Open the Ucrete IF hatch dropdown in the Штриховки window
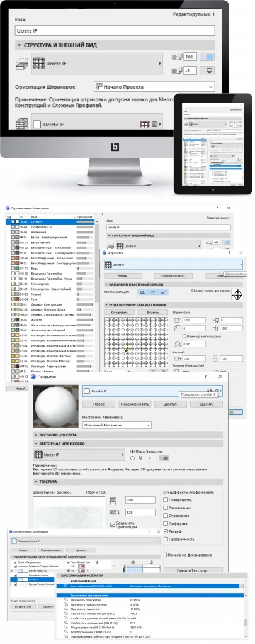This screenshot has height=644, width=255. [173, 265]
